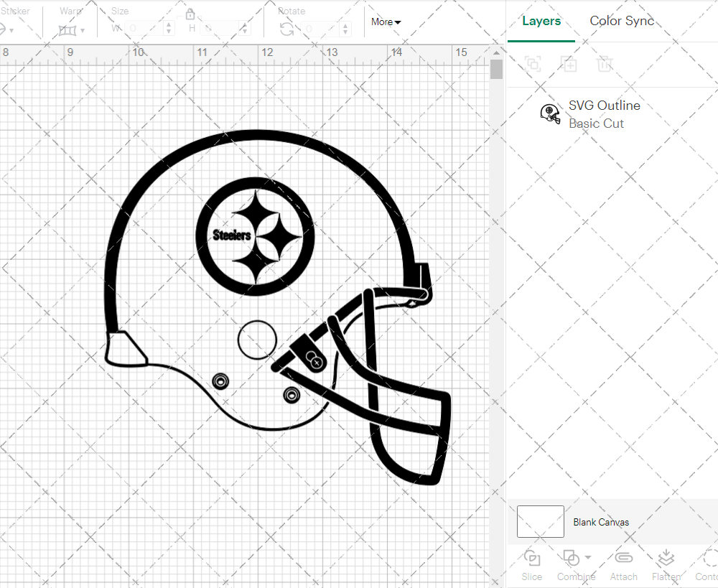Click the Delete layer trash icon
The height and width of the screenshot is (588, 718).
(605, 64)
